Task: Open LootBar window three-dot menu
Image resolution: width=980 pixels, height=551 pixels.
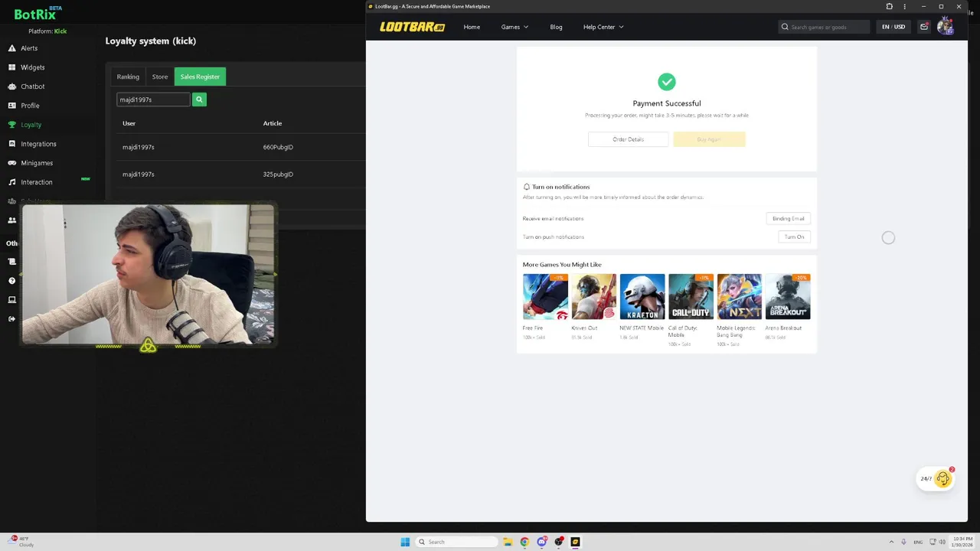Action: coord(905,6)
